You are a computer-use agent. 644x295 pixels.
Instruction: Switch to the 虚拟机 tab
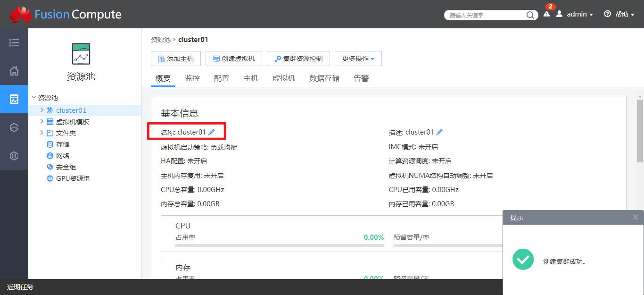click(284, 78)
